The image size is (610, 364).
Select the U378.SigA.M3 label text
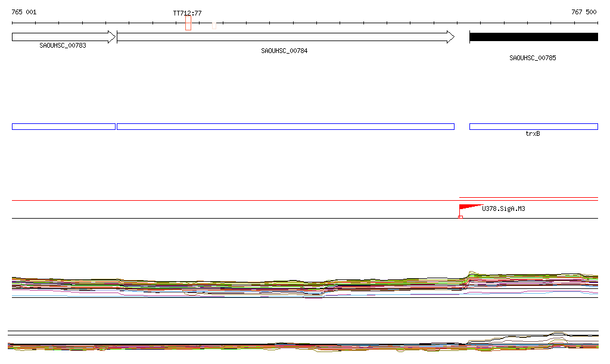[503, 209]
